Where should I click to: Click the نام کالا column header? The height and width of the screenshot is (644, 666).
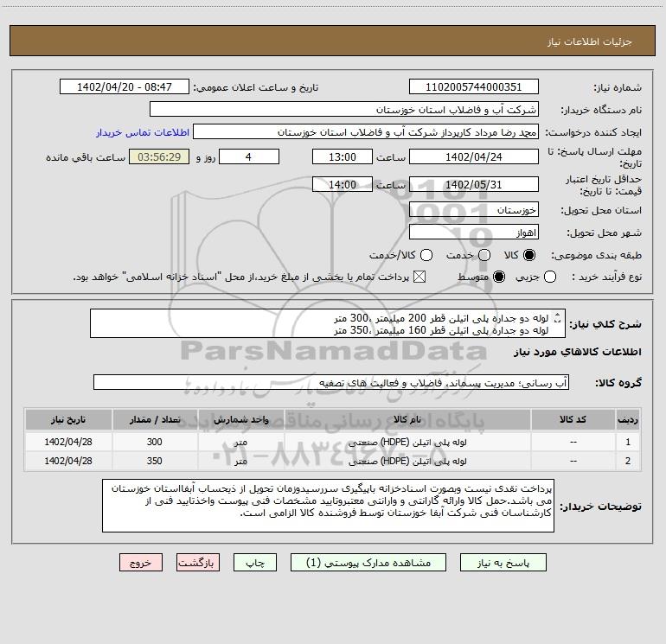(x=407, y=419)
